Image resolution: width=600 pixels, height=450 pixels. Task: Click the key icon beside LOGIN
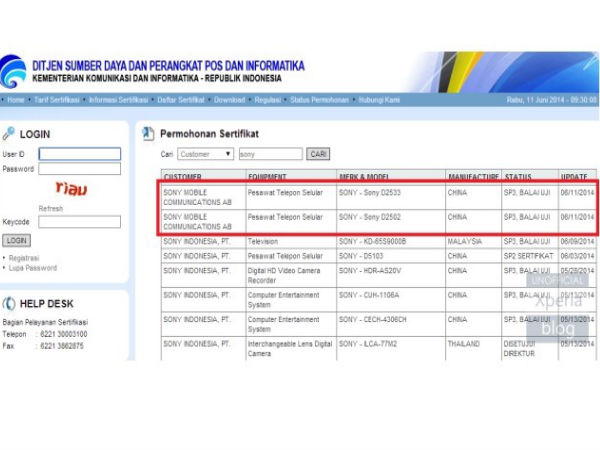8,134
